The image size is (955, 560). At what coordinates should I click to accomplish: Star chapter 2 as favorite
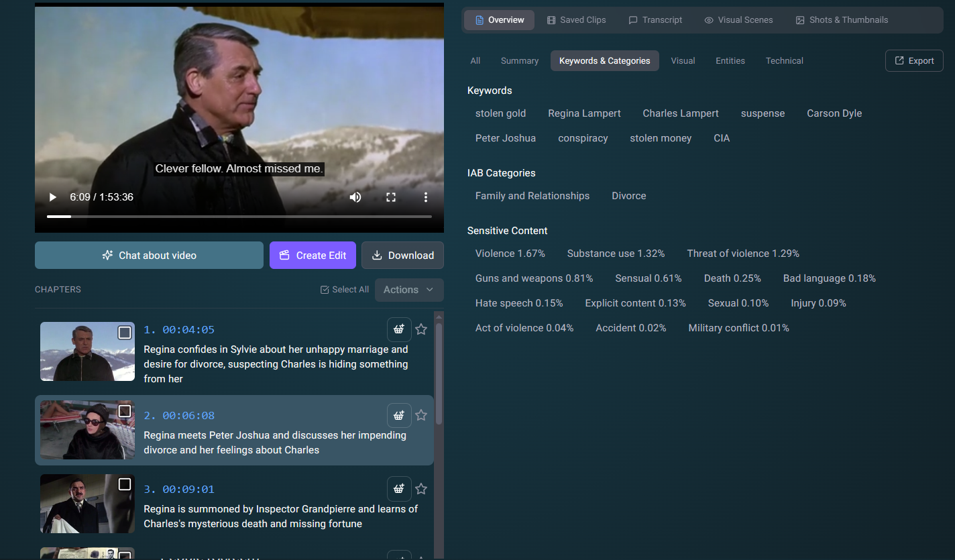point(421,415)
